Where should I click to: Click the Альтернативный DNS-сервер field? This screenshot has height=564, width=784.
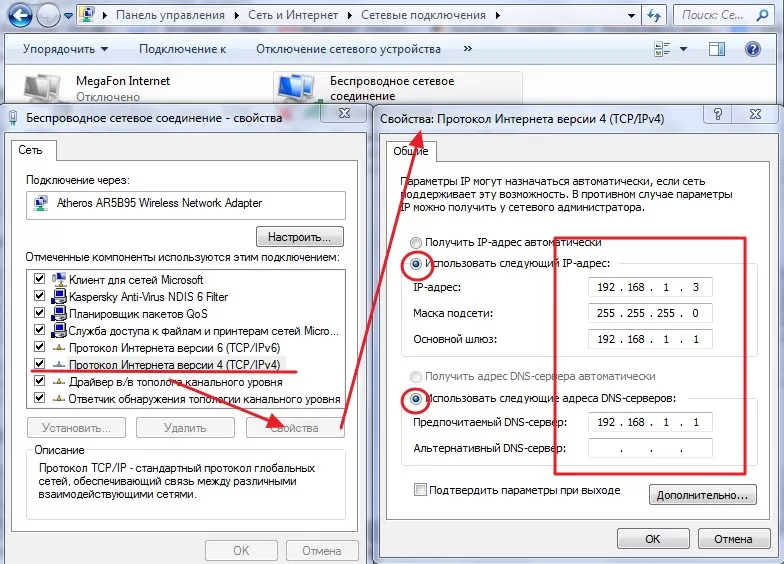(650, 448)
